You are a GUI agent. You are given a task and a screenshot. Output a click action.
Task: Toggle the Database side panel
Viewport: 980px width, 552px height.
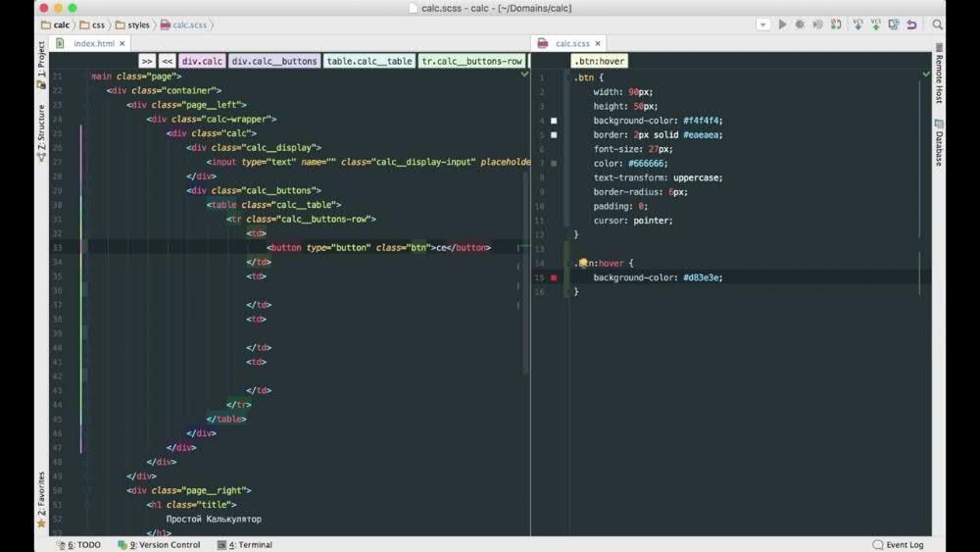click(938, 143)
